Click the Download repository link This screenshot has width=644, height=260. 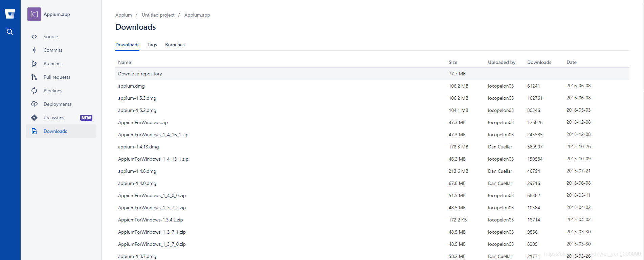pos(140,74)
